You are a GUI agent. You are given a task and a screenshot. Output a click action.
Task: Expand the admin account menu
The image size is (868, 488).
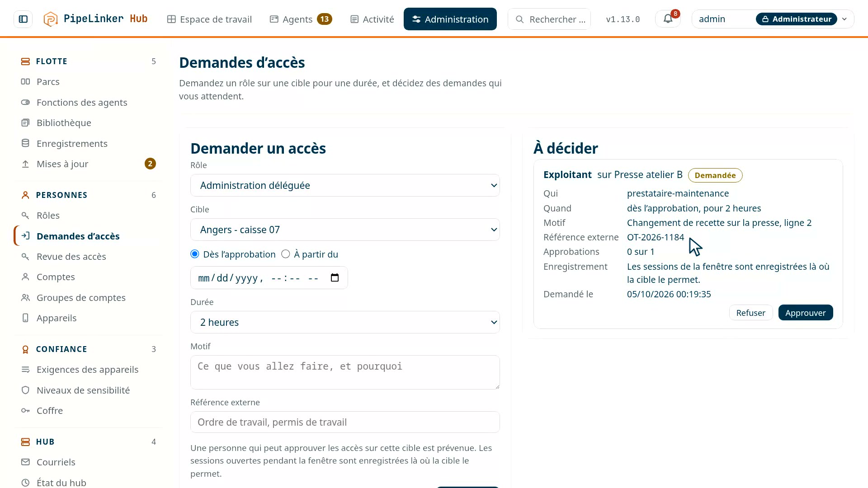pos(773,19)
